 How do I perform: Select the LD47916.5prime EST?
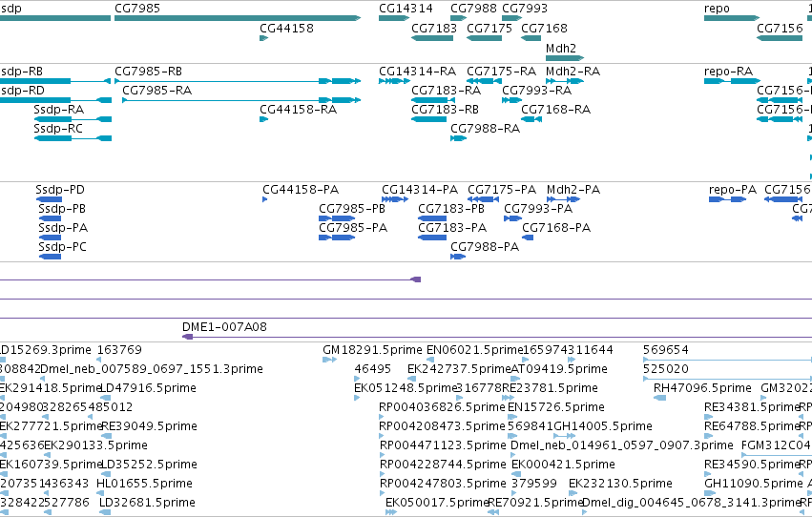click(106, 398)
